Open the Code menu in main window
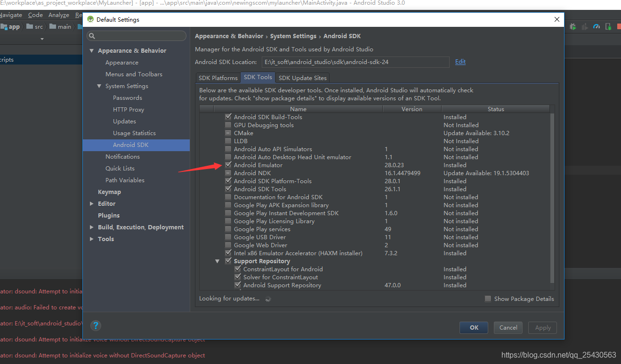Viewport: 621px width, 364px height. click(35, 15)
